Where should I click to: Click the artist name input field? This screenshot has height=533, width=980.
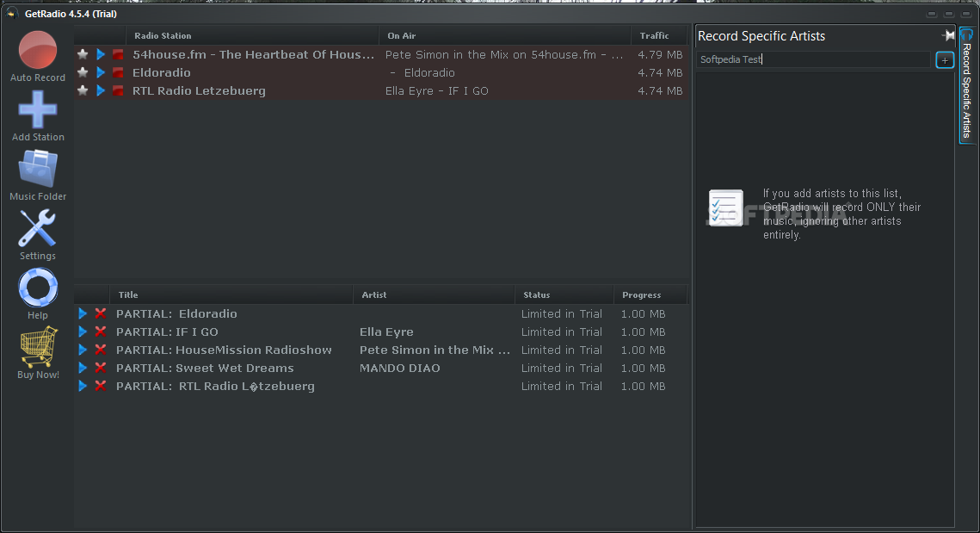[814, 59]
